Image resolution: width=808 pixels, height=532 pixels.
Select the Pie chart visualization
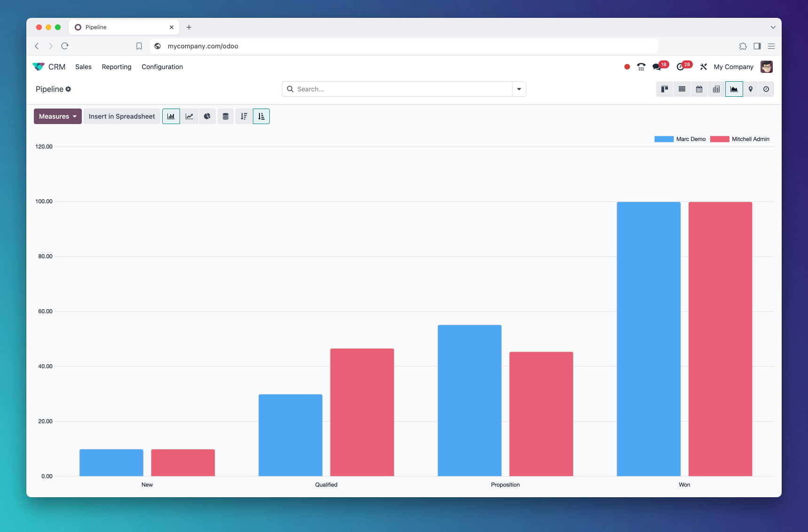click(207, 116)
